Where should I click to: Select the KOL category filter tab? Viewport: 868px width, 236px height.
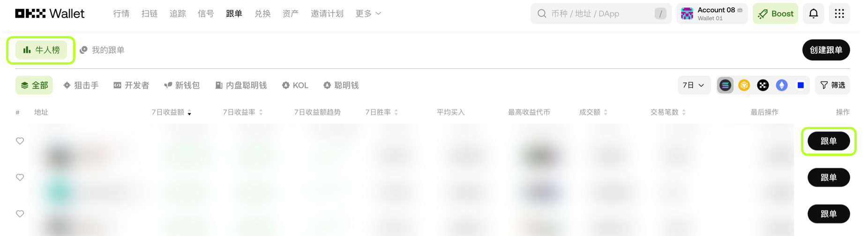pyautogui.click(x=295, y=85)
